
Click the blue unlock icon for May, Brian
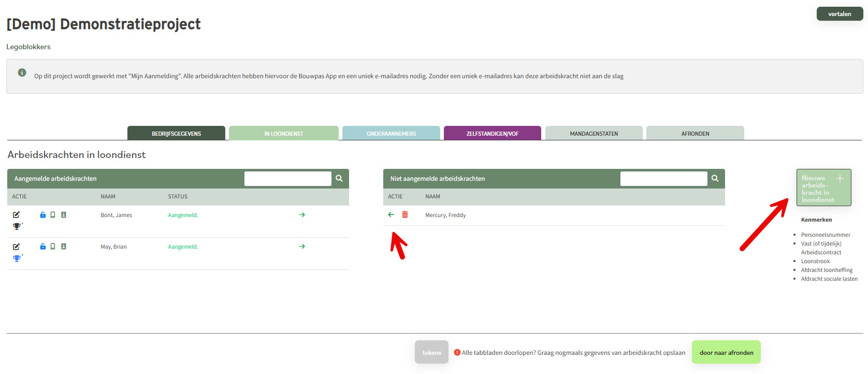[43, 247]
